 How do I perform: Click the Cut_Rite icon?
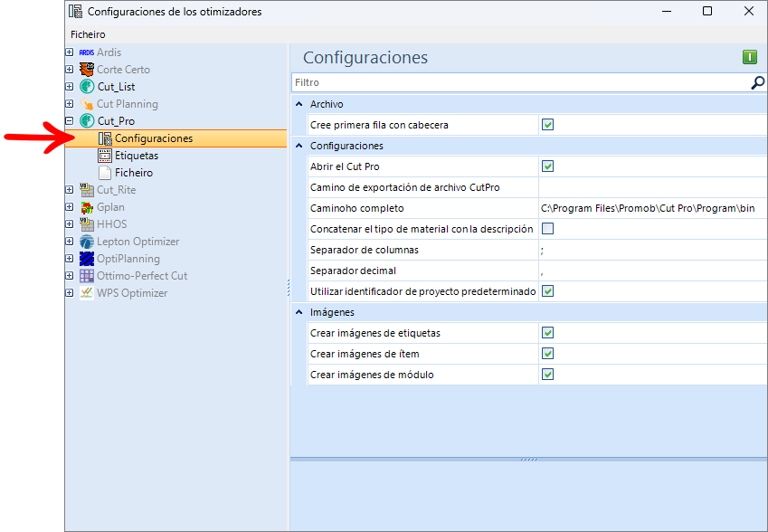point(87,190)
